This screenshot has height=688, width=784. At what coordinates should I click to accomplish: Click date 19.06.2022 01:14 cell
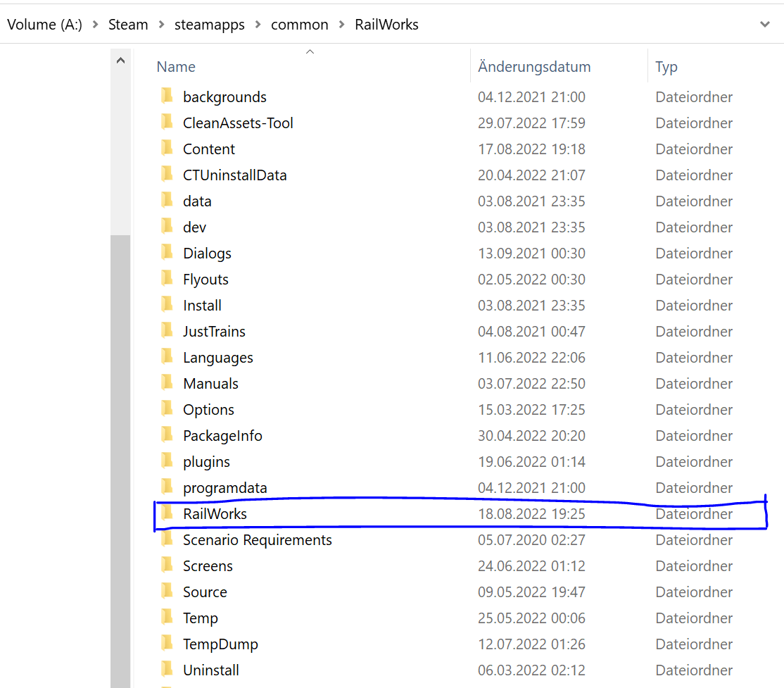pyautogui.click(x=531, y=461)
